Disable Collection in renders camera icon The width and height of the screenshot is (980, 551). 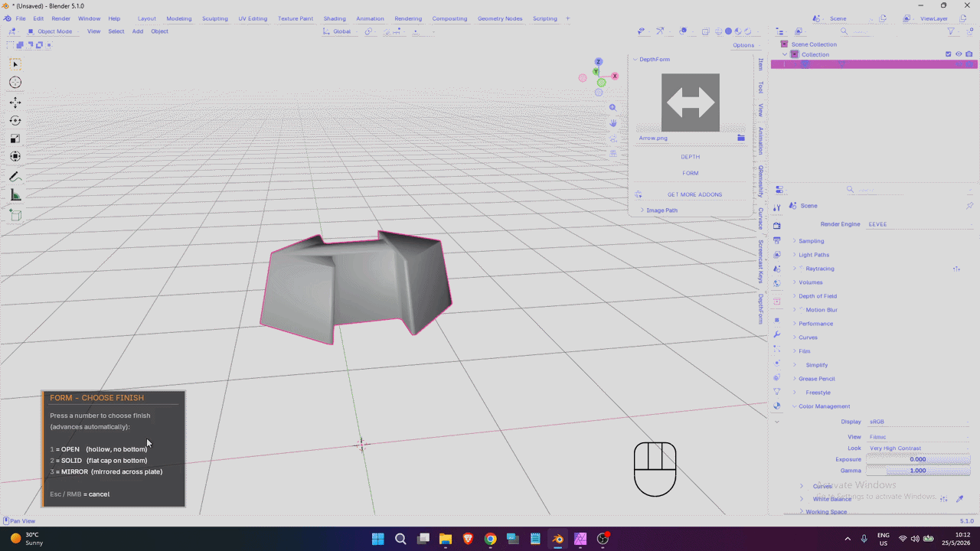(969, 54)
